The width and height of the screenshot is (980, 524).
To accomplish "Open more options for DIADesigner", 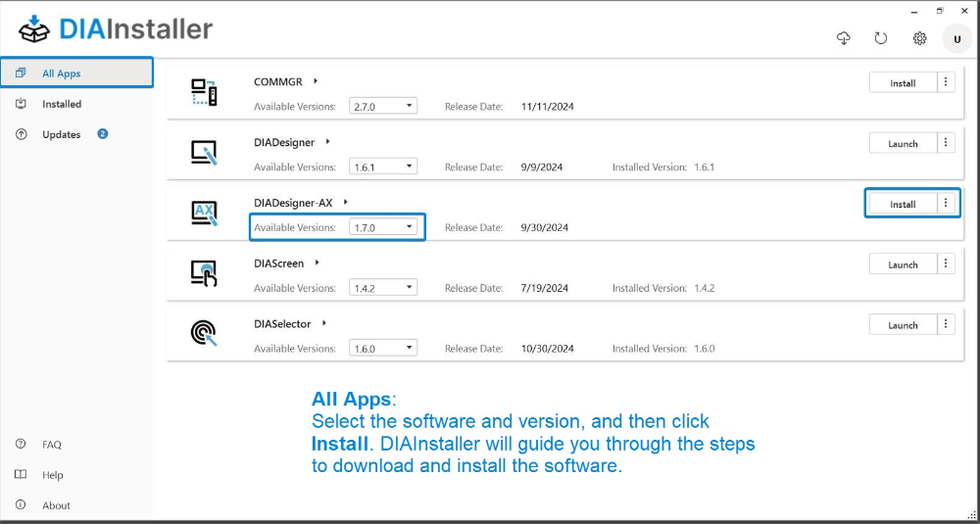I will coord(947,143).
